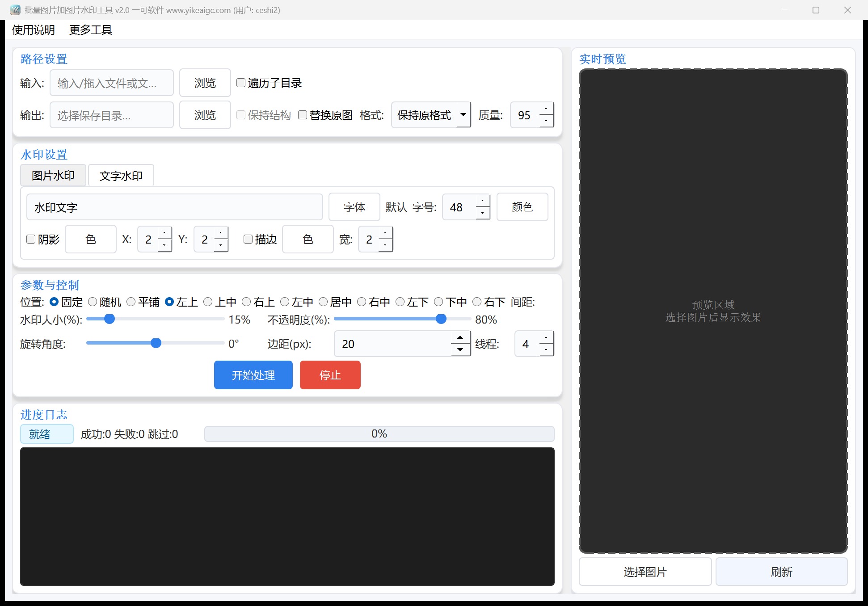Screen dimensions: 868x606
Task: Click the 就绪 status indicator
Action: tap(47, 434)
